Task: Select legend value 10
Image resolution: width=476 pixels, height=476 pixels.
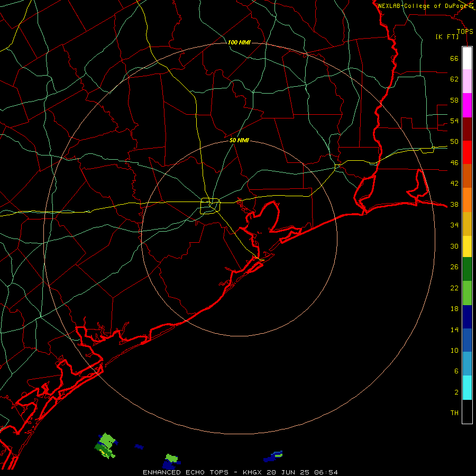Action: pos(454,350)
